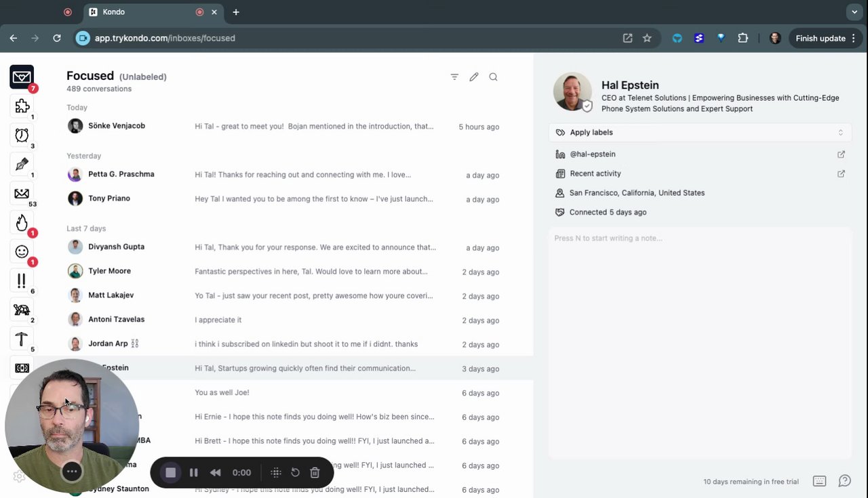
Task: Click the "Hi Ernie" message preview
Action: point(315,417)
